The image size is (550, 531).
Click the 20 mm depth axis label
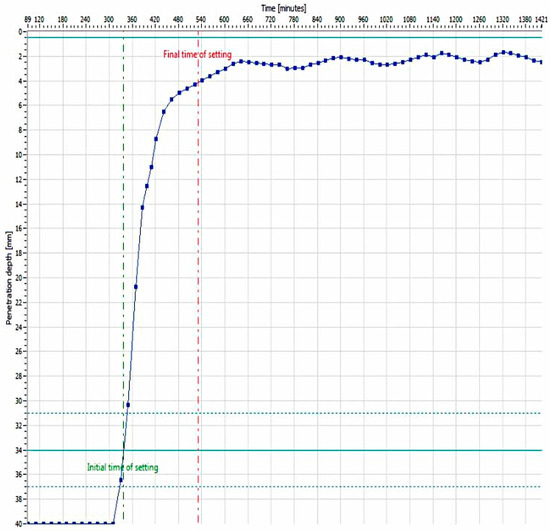[19, 278]
